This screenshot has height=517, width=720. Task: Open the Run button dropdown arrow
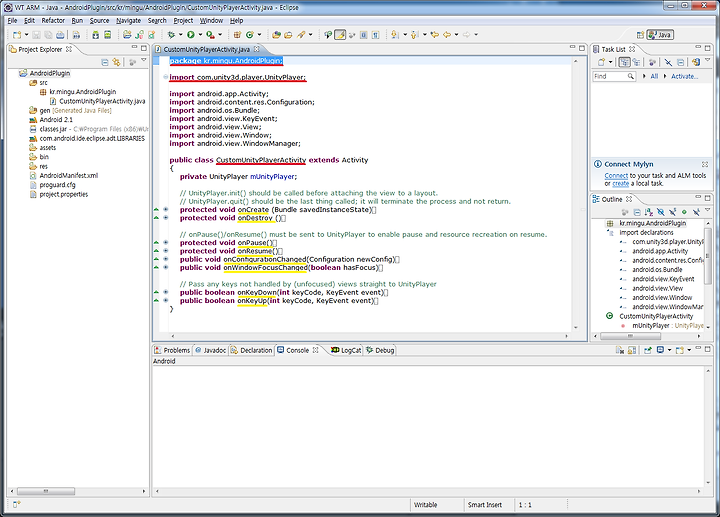(200, 34)
